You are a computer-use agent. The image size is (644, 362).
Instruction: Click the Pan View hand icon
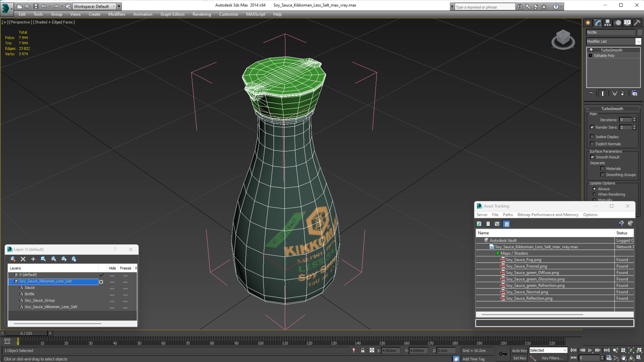point(623,358)
